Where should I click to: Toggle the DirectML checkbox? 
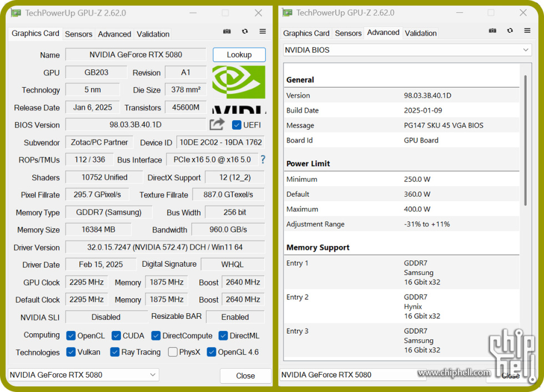[x=223, y=335]
